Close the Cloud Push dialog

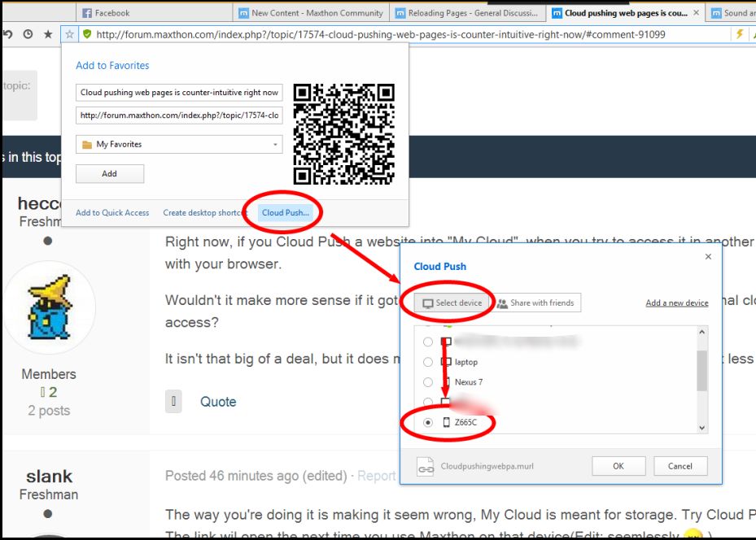tap(708, 256)
